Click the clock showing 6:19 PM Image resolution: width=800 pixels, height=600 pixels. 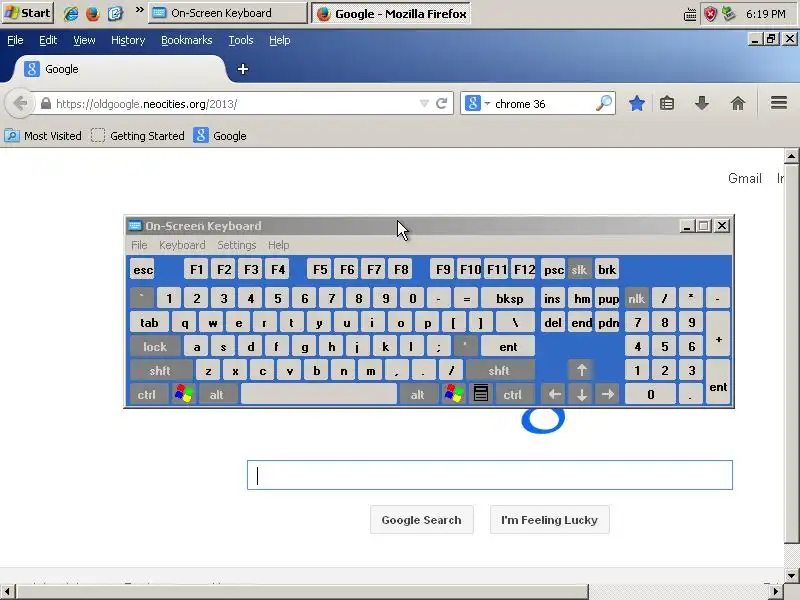[765, 14]
